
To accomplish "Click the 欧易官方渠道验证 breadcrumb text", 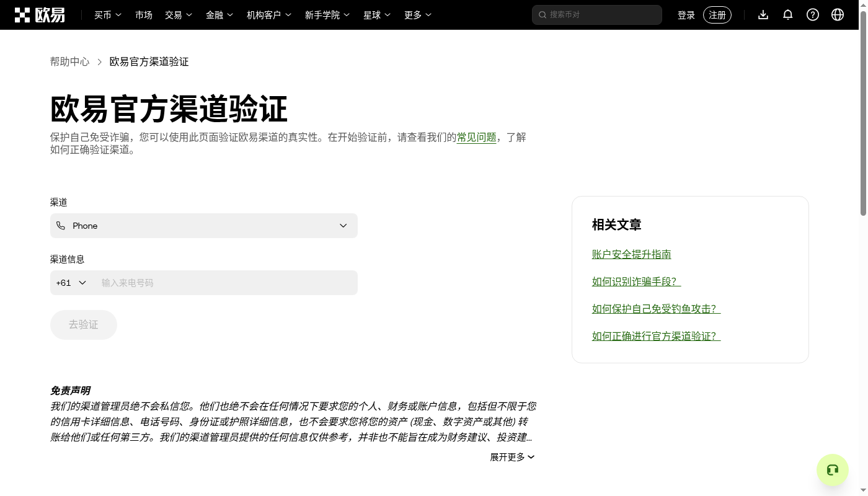I will tap(149, 61).
